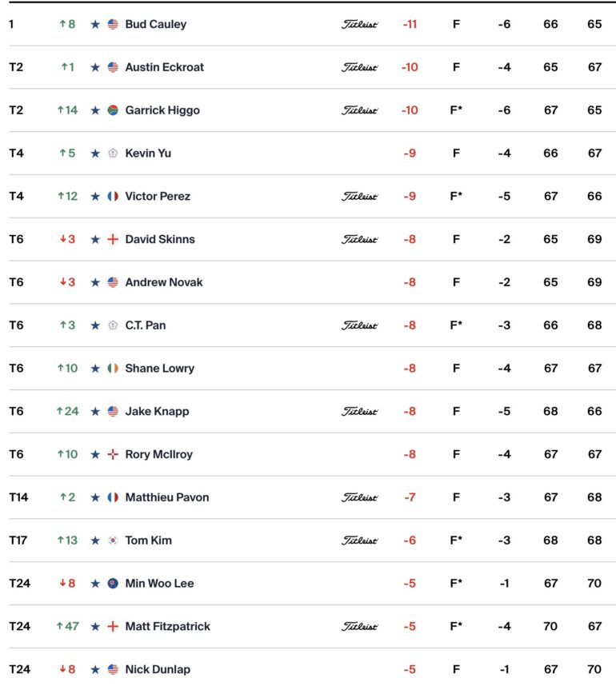Click Bud Cauley's -11 total score
This screenshot has width=616, height=690.
410,24
